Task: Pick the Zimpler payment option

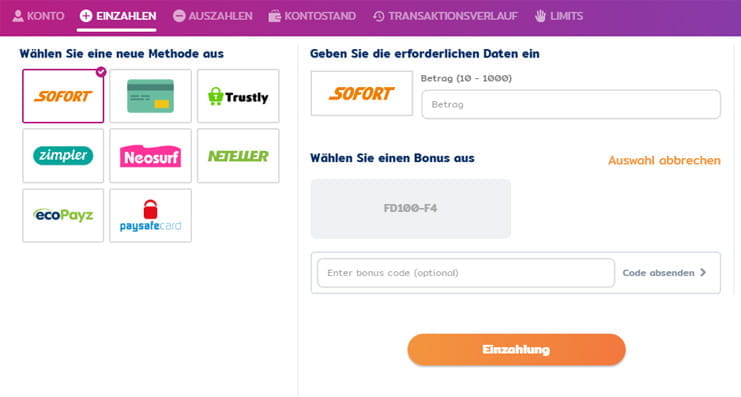Action: (x=63, y=156)
